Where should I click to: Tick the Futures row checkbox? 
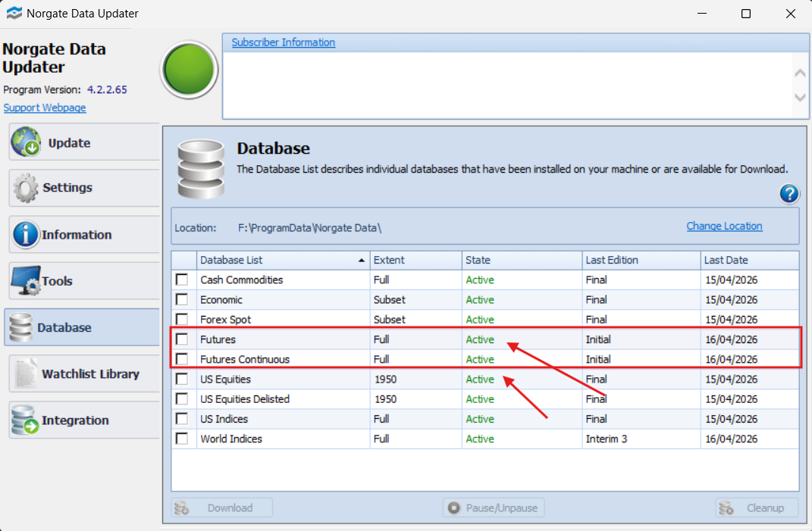(x=182, y=339)
